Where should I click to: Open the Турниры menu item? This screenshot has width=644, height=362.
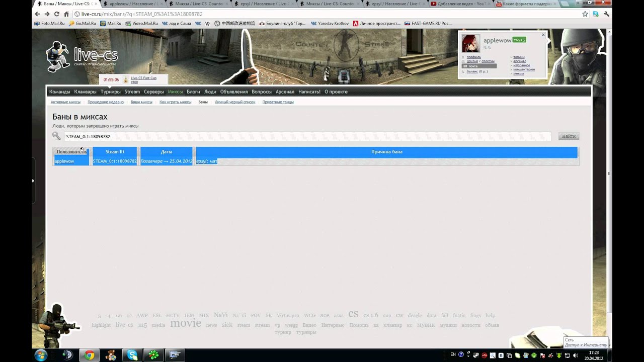pos(110,92)
